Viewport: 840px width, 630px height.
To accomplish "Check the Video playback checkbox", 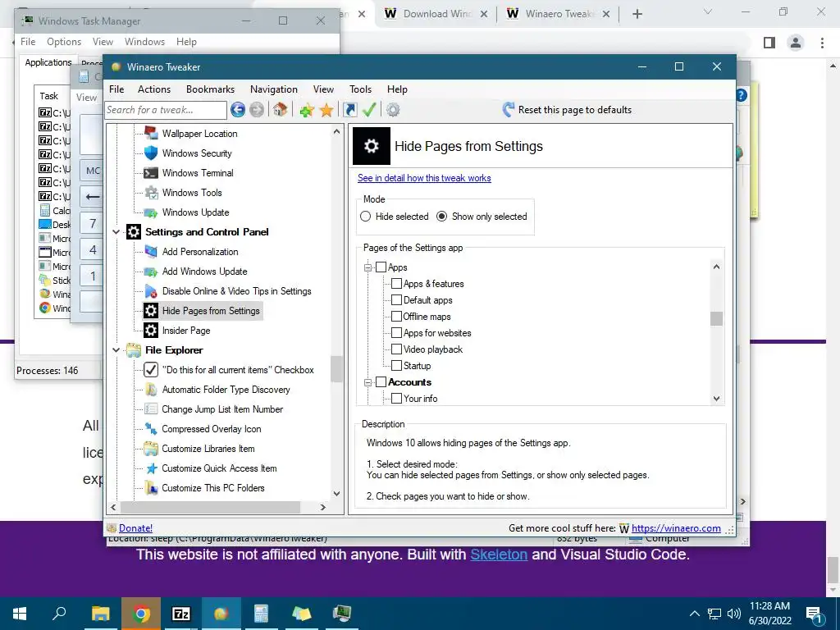I will click(396, 349).
